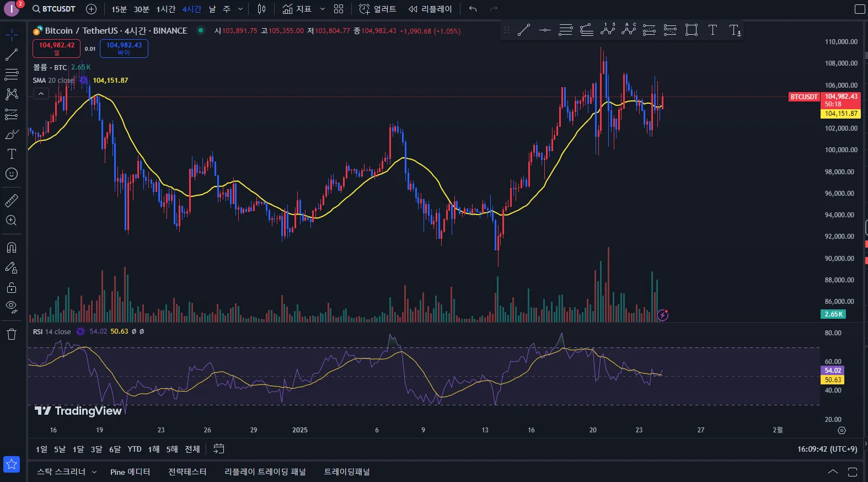The height and width of the screenshot is (482, 868).
Task: Set date range to YTD
Action: pyautogui.click(x=135, y=449)
